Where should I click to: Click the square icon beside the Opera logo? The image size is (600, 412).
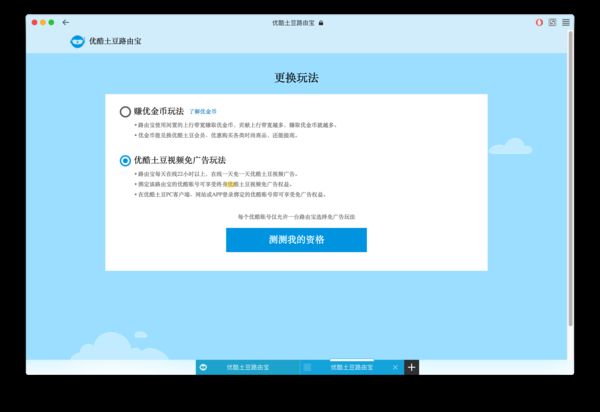[x=552, y=23]
